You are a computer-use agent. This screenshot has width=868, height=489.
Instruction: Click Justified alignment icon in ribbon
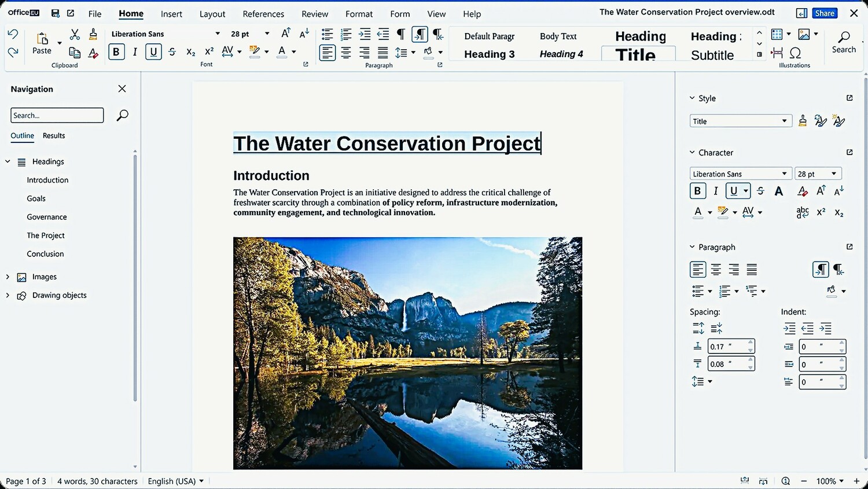pos(382,53)
